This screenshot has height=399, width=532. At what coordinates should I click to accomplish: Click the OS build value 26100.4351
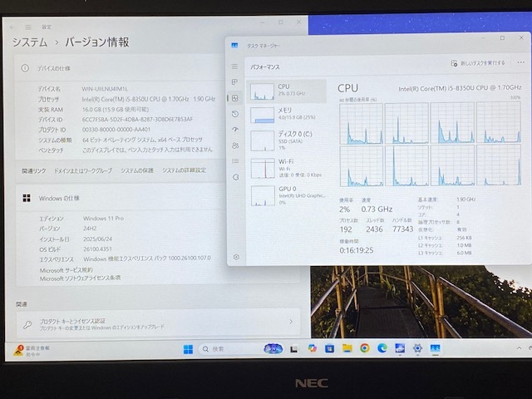tap(98, 249)
